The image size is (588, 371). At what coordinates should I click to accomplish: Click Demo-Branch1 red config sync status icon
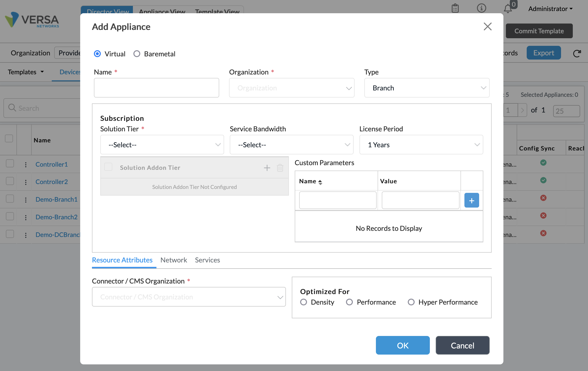tap(543, 198)
